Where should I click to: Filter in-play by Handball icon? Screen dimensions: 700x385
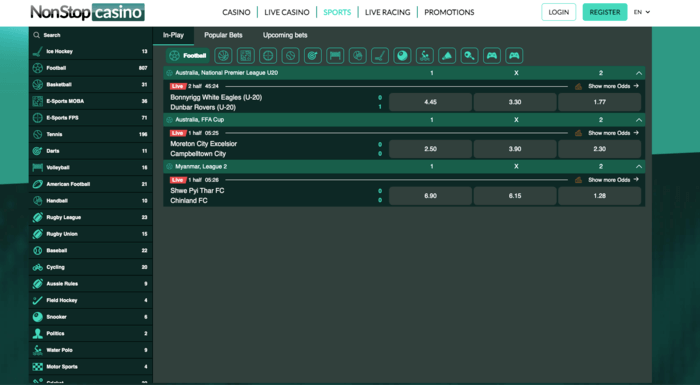coord(358,56)
